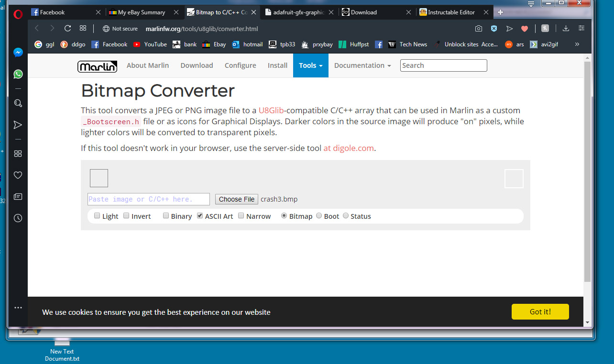Image resolution: width=614 pixels, height=364 pixels.
Task: Go back using the toolbar back arrow
Action: 37,29
